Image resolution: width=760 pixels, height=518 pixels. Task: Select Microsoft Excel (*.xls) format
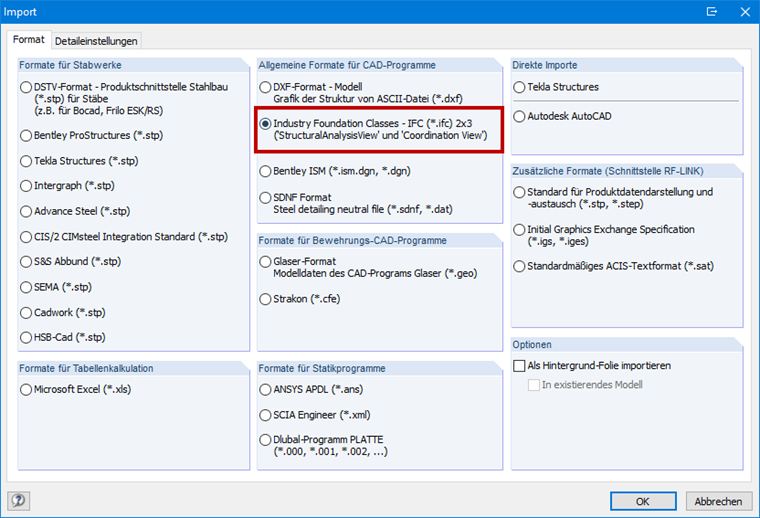(26, 389)
